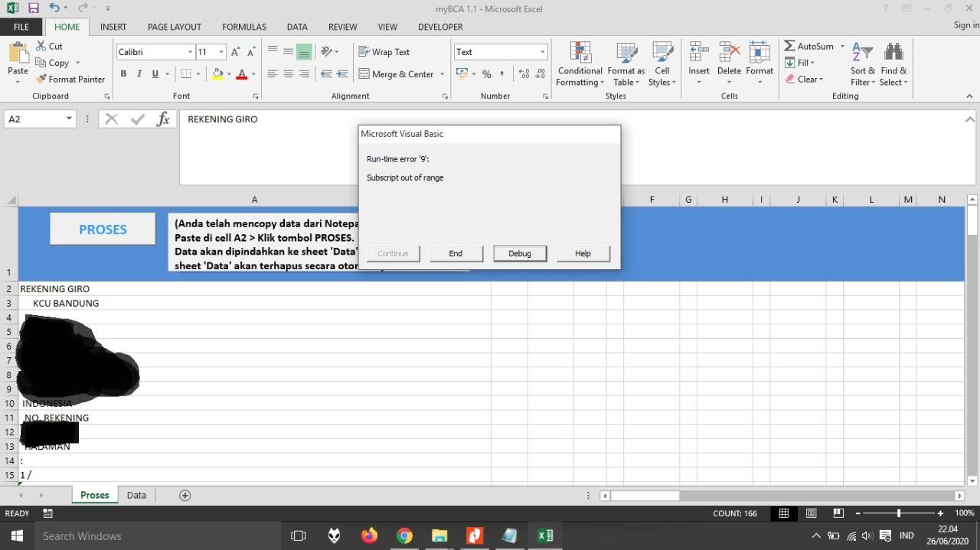Switch to Page Layout view in status bar
This screenshot has width=980, height=550.
[811, 513]
